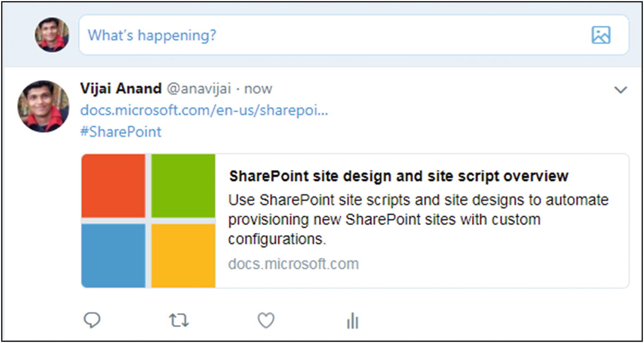Retweet the Vijai Anand tweet
Screen dimensions: 644x343
click(179, 321)
